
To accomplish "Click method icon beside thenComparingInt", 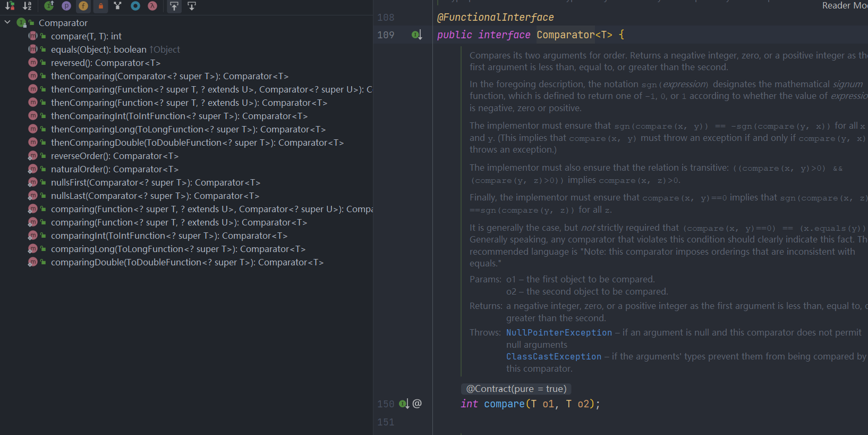I will [33, 115].
